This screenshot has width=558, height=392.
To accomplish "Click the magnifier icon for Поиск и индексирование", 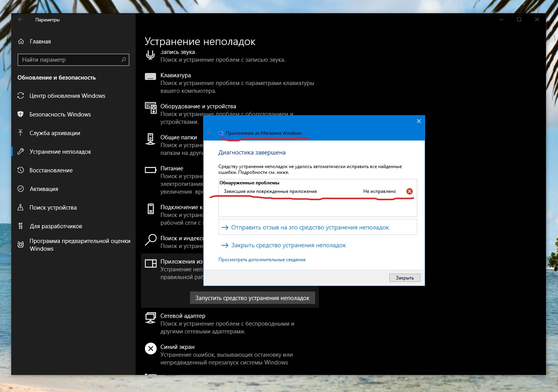I will 150,240.
